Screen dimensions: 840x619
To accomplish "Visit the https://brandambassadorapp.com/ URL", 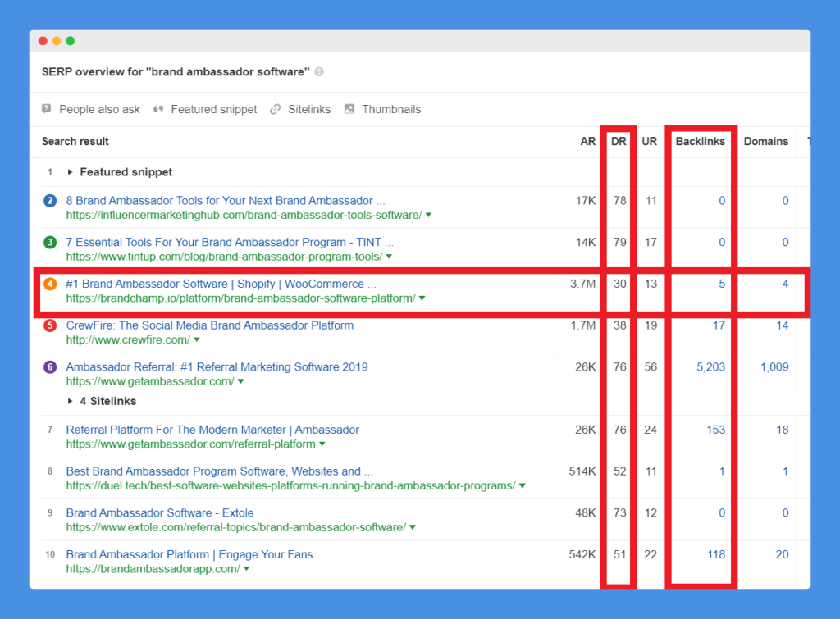I will pyautogui.click(x=153, y=569).
